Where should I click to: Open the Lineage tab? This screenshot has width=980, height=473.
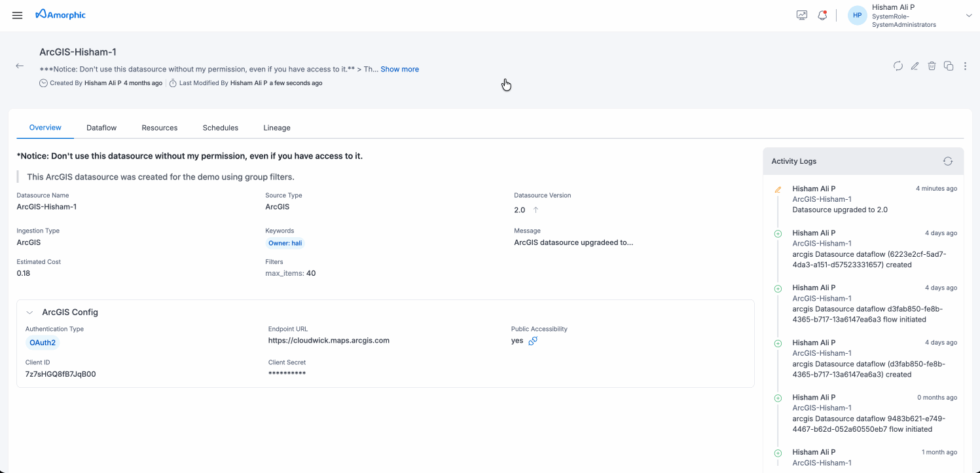[x=276, y=128]
